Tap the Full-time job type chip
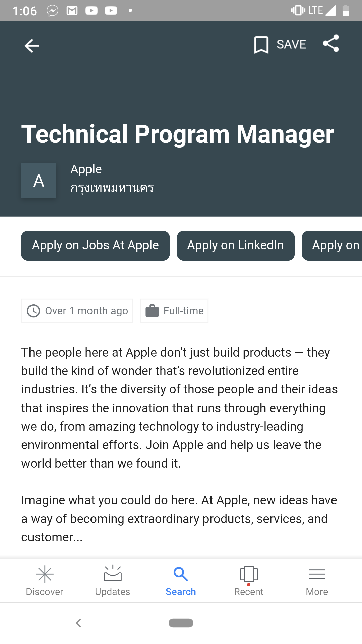Viewport: 362px width, 644px height. 174,311
